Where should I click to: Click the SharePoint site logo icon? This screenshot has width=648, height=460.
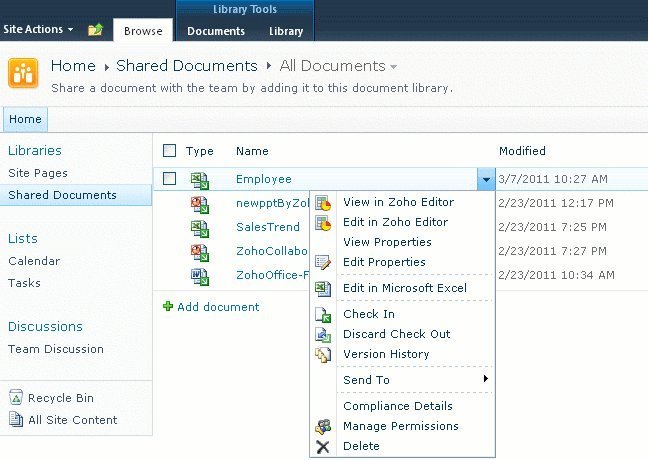point(23,74)
